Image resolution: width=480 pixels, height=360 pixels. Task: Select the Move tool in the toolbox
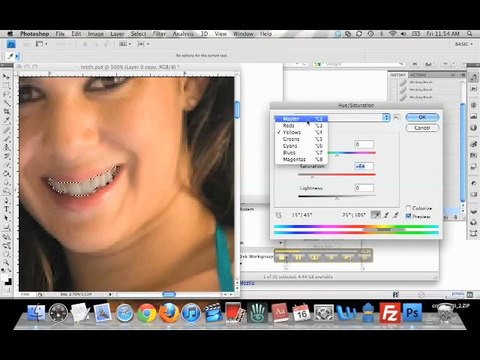(6, 77)
